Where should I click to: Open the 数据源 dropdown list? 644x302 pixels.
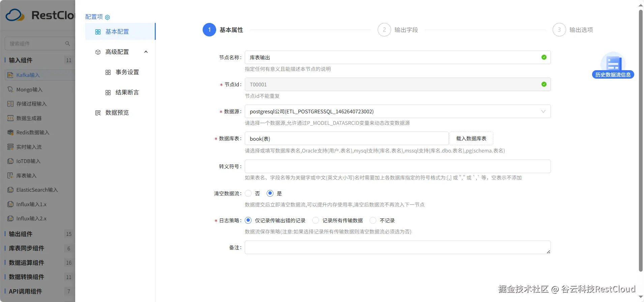(x=398, y=111)
